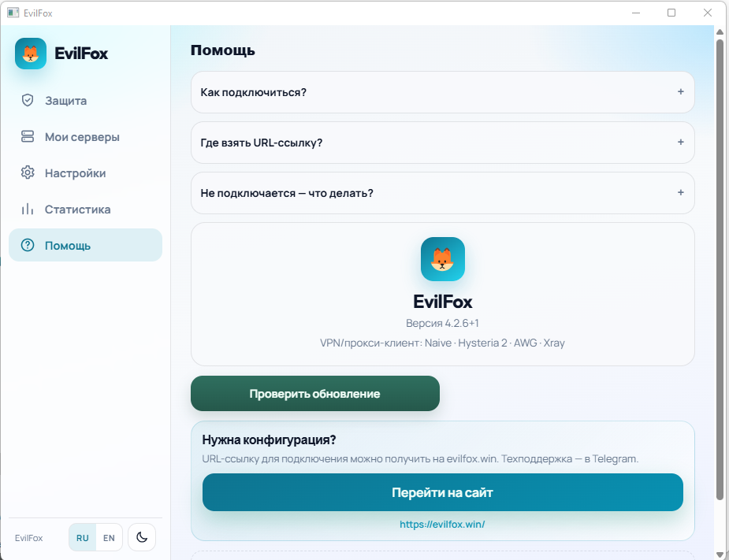Open the Защита section
Viewport: 729px width, 560px height.
pos(86,100)
